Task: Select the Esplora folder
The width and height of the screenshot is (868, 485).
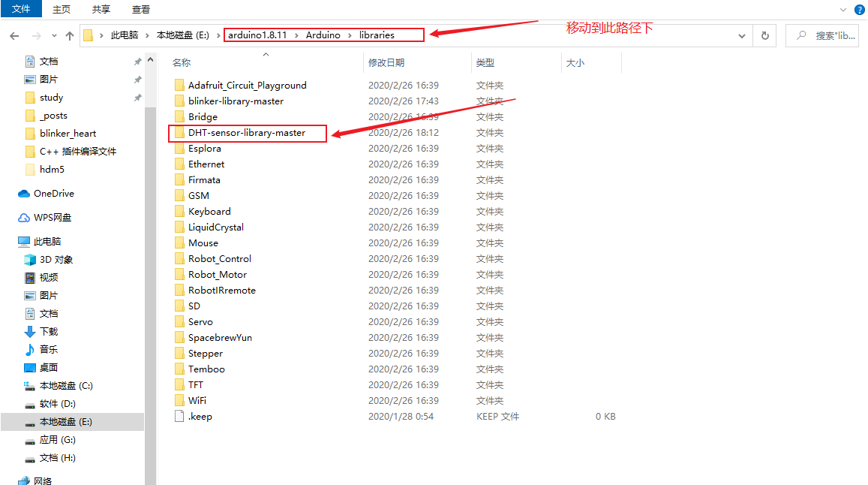Action: coord(204,149)
